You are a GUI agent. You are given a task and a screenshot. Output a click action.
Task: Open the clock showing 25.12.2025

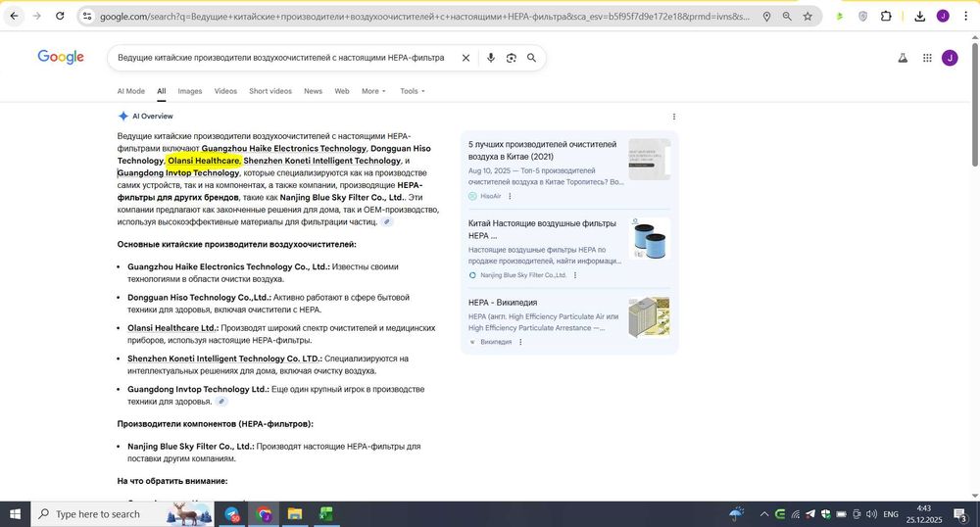tap(924, 514)
